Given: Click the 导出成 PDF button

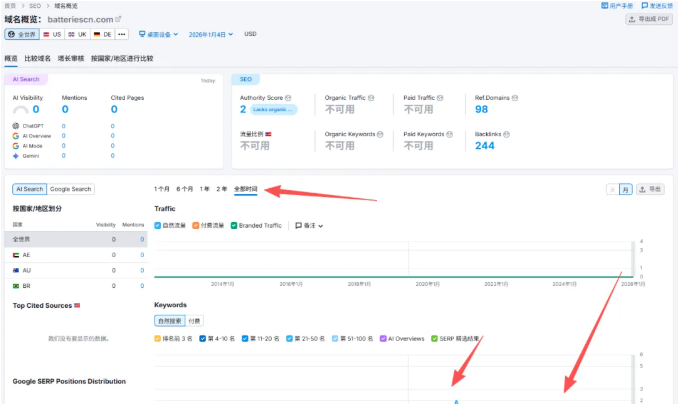Looking at the screenshot, I should [x=650, y=19].
